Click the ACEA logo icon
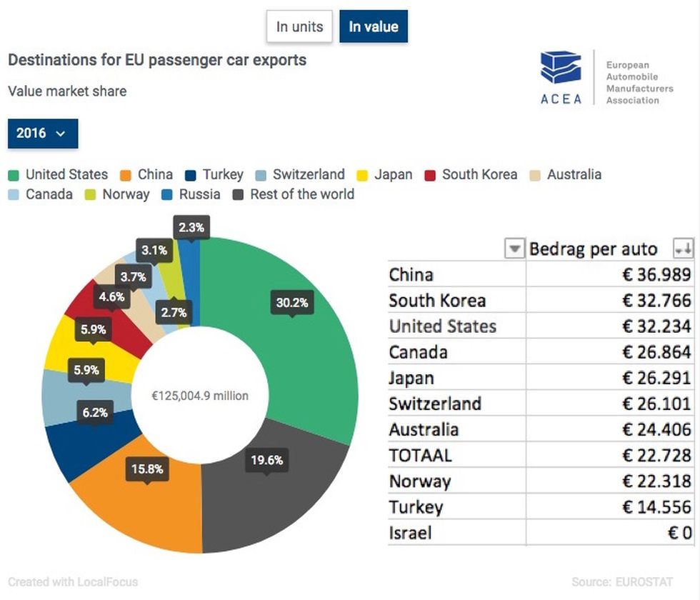The height and width of the screenshot is (600, 700). [561, 67]
